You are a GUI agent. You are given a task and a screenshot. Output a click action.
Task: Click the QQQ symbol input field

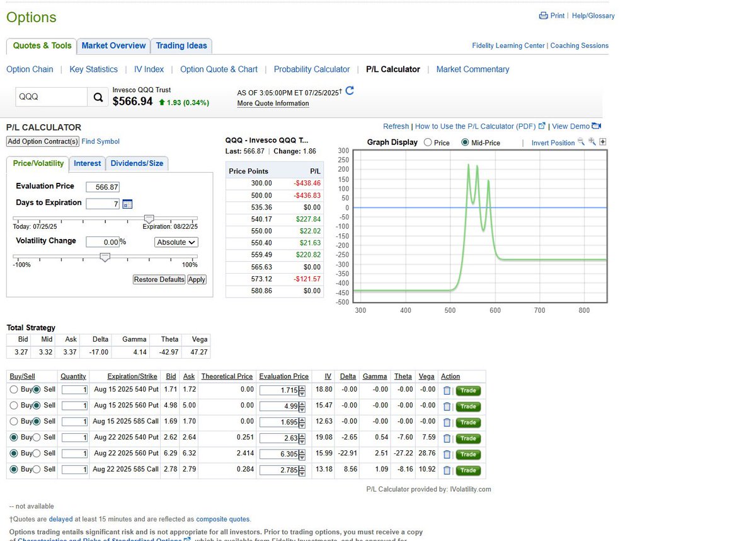52,97
